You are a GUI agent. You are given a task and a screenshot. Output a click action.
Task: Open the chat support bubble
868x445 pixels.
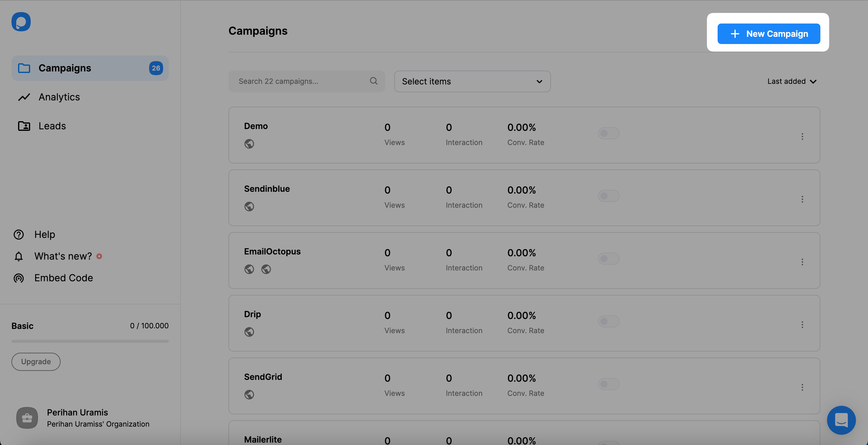coord(841,420)
